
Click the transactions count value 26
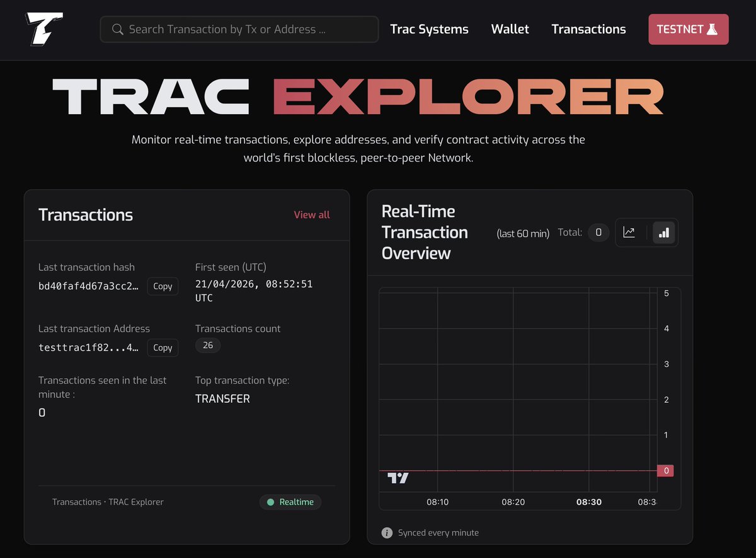[208, 345]
